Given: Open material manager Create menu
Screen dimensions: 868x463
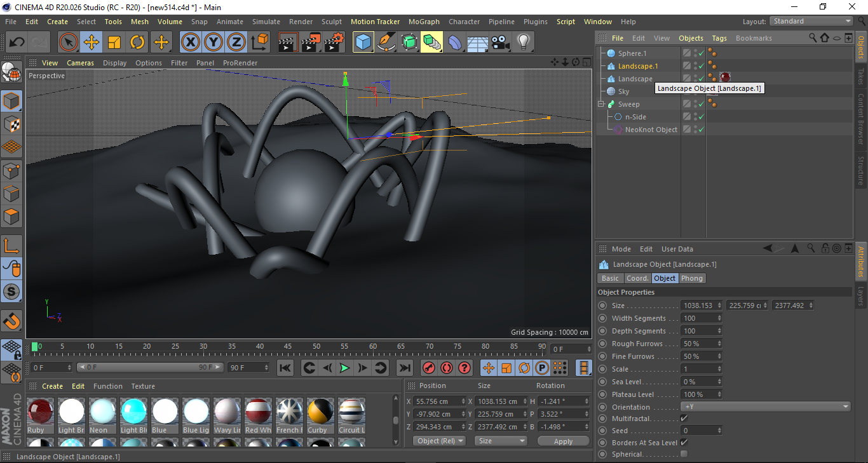Looking at the screenshot, I should click(52, 386).
